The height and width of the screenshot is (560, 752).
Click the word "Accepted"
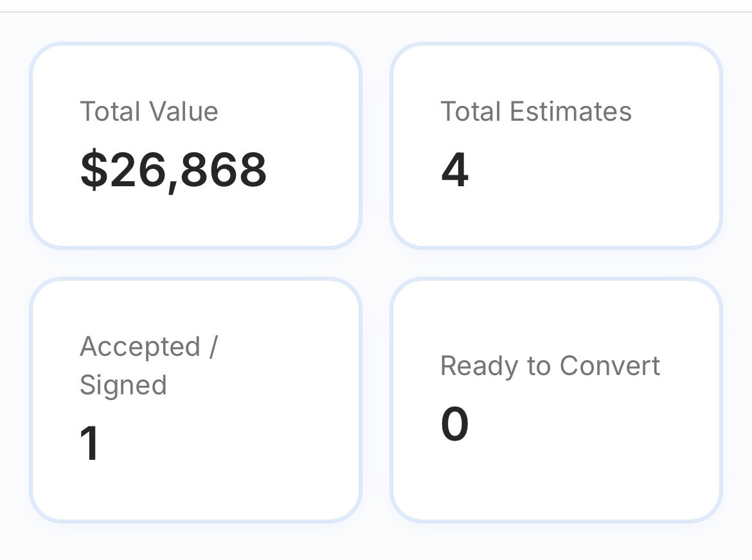point(140,347)
